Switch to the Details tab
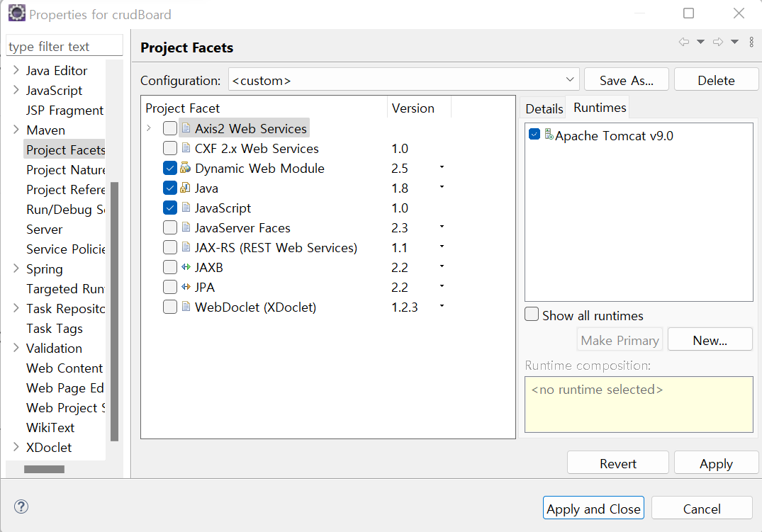 point(544,108)
